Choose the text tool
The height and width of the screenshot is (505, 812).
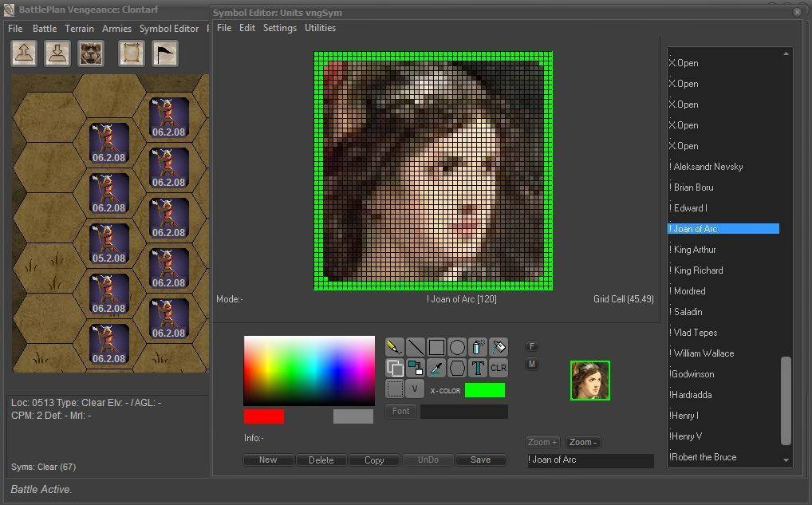click(x=478, y=368)
